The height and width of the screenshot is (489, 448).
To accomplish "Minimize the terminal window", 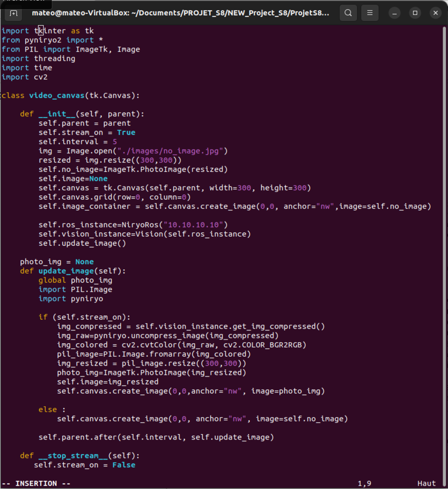I will [395, 13].
